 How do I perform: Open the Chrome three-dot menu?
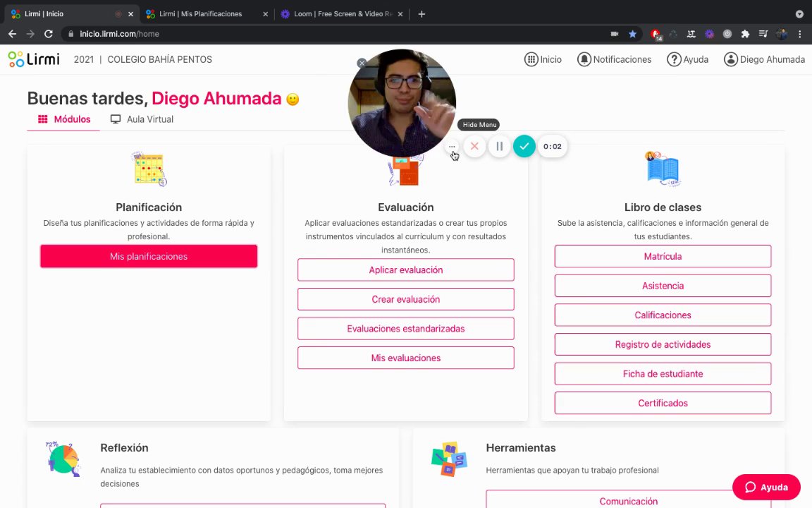point(799,34)
